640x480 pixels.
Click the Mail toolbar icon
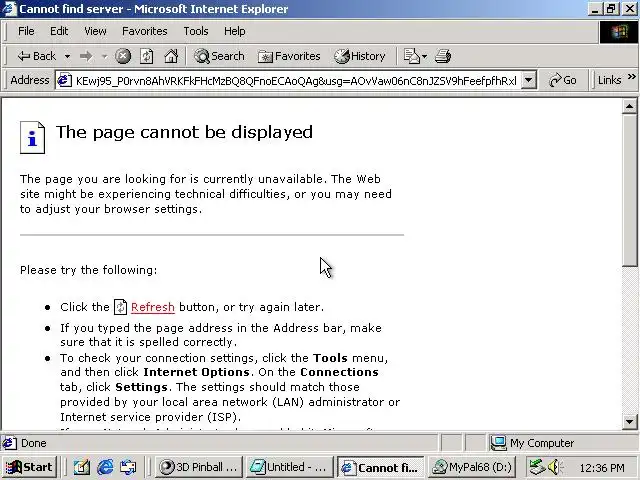click(411, 56)
